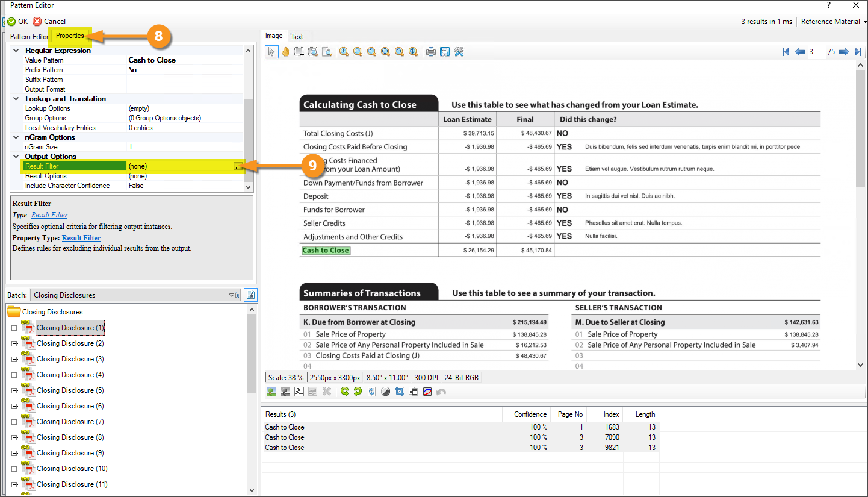The width and height of the screenshot is (868, 497).
Task: Click the print icon in image toolbar
Action: click(431, 52)
